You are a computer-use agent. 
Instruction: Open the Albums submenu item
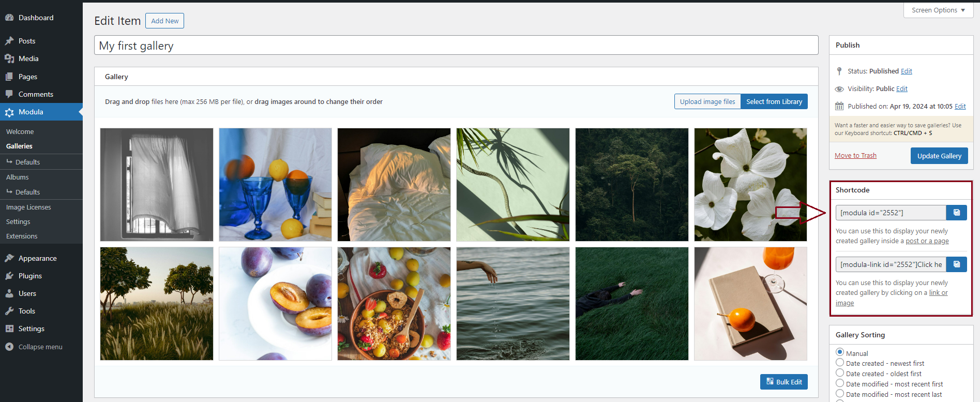click(x=18, y=177)
